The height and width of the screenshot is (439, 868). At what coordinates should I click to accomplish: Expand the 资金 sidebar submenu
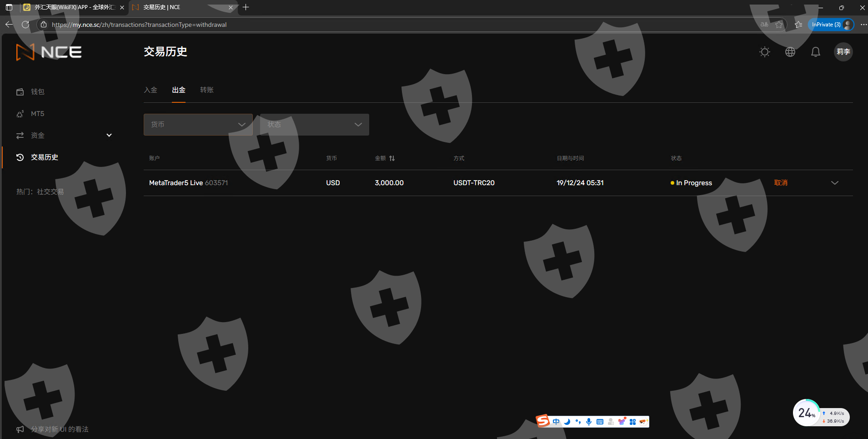(x=109, y=136)
